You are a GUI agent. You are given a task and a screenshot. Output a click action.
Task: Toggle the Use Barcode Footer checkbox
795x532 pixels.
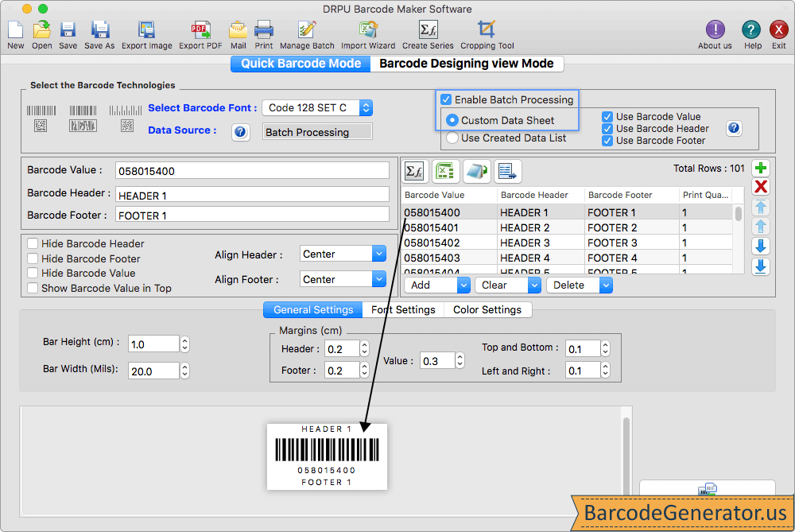click(x=607, y=141)
